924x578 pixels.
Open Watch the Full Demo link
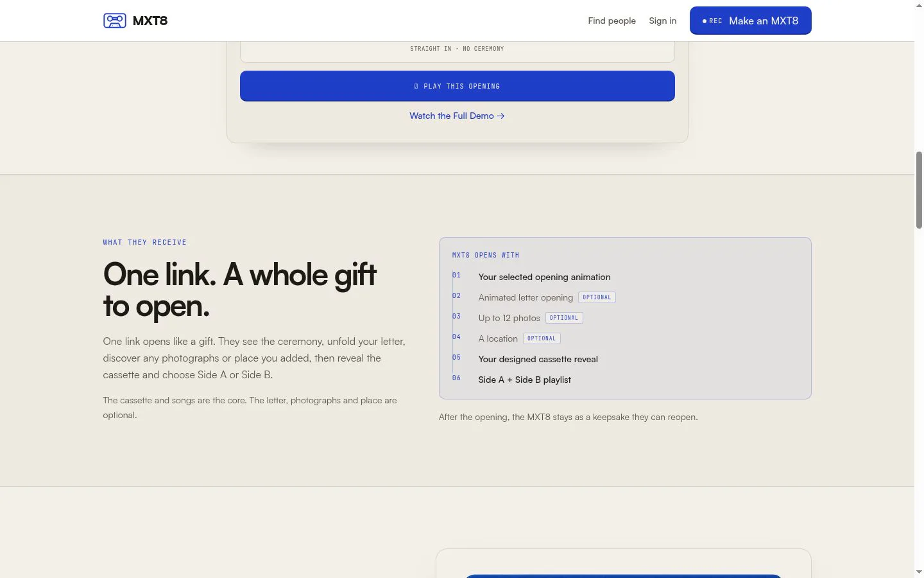point(457,116)
